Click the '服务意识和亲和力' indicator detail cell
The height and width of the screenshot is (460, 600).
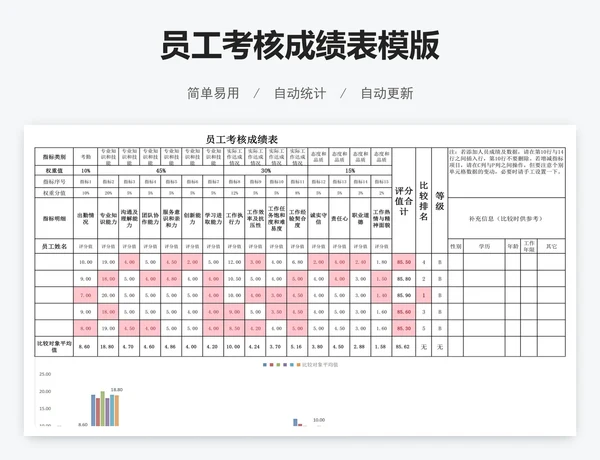point(171,219)
